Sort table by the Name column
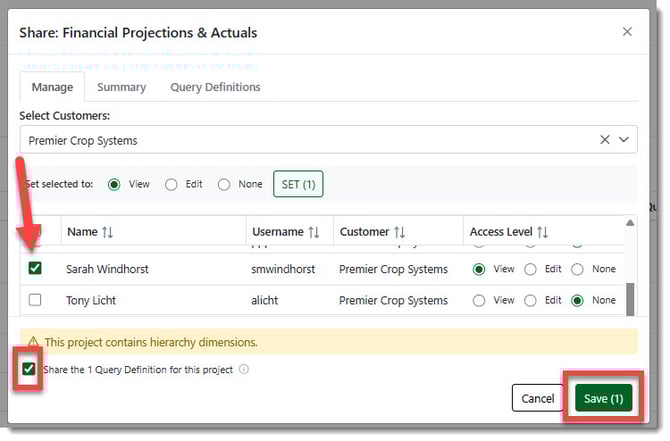The height and width of the screenshot is (441, 670). tap(107, 232)
